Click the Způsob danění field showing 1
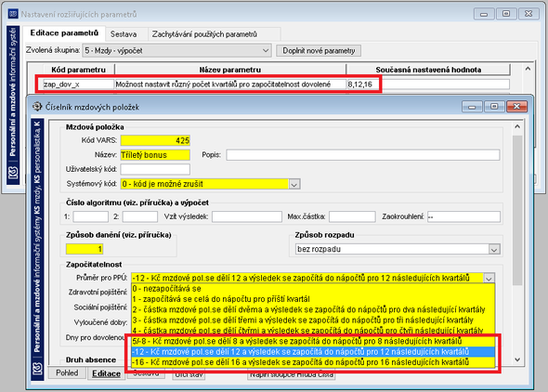 pos(85,249)
